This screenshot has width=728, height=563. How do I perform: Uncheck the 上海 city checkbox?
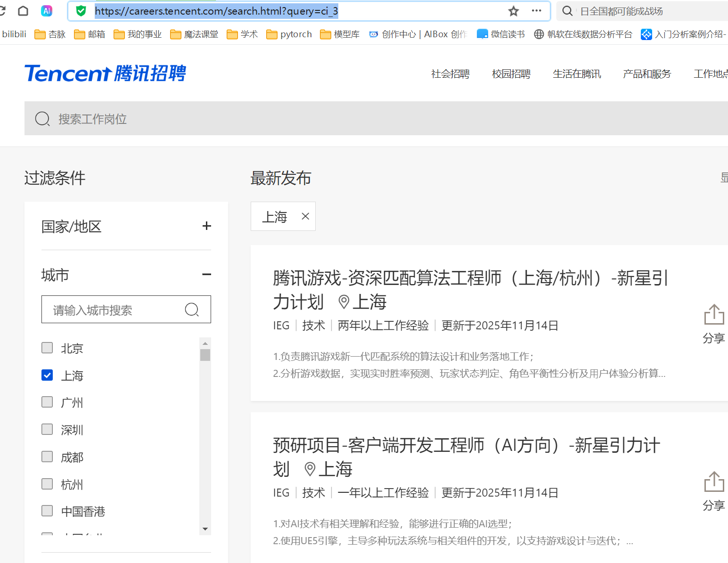47,375
